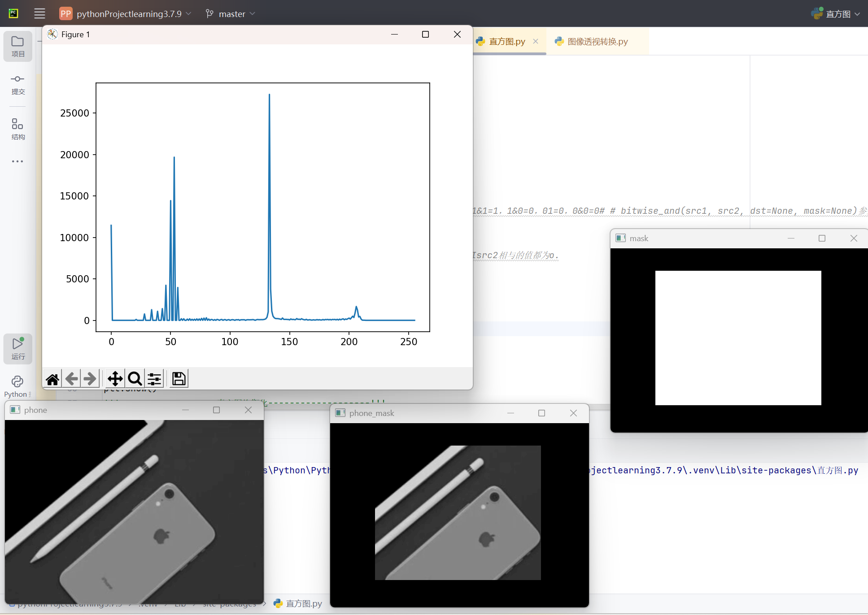The image size is (868, 615).
Task: Select the 直方图.py editor tab
Action: point(506,42)
